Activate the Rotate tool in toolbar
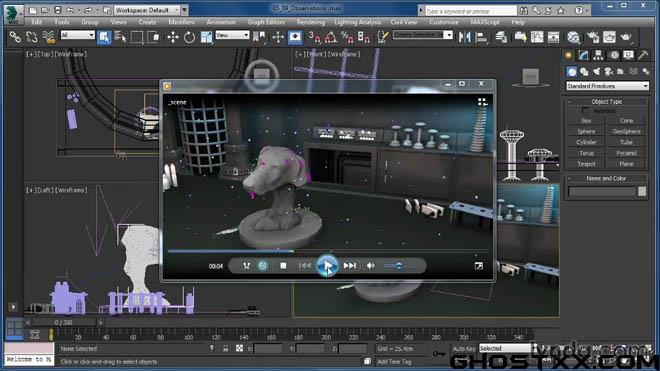Screen dimensions: 660x371 click(189, 37)
